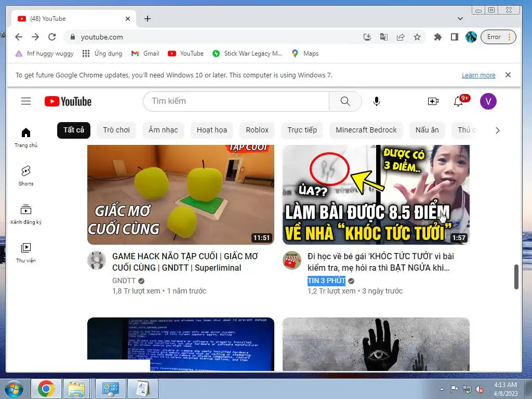532x399 pixels.
Task: Dismiss the Chrome update notification bar
Action: pos(508,75)
